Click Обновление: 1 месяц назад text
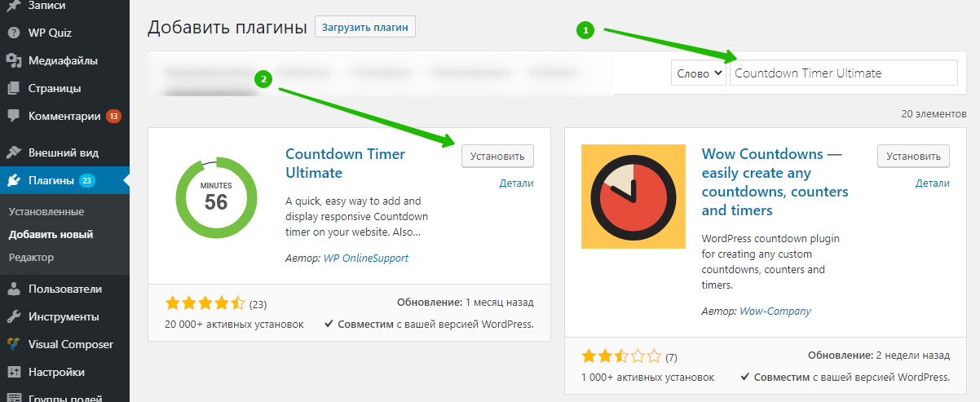The width and height of the screenshot is (980, 402). 466,303
